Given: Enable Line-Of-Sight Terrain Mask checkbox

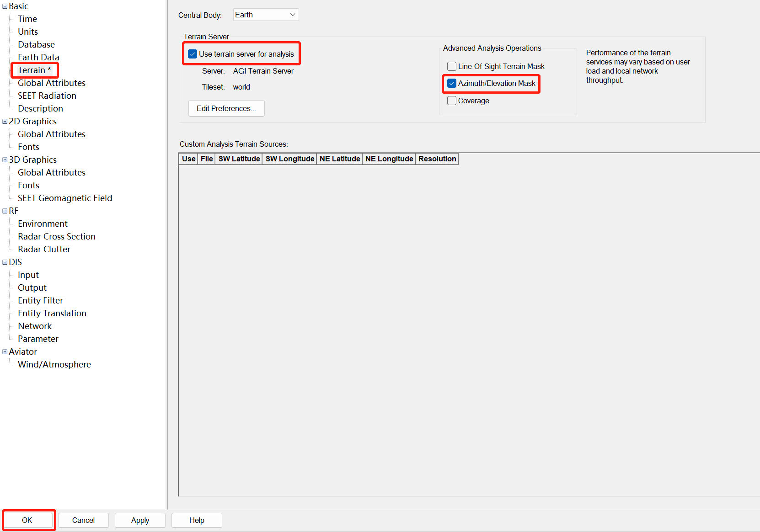Looking at the screenshot, I should (452, 66).
